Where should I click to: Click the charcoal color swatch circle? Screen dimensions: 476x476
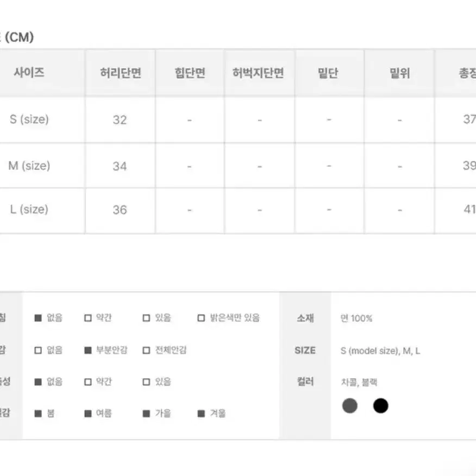(350, 405)
